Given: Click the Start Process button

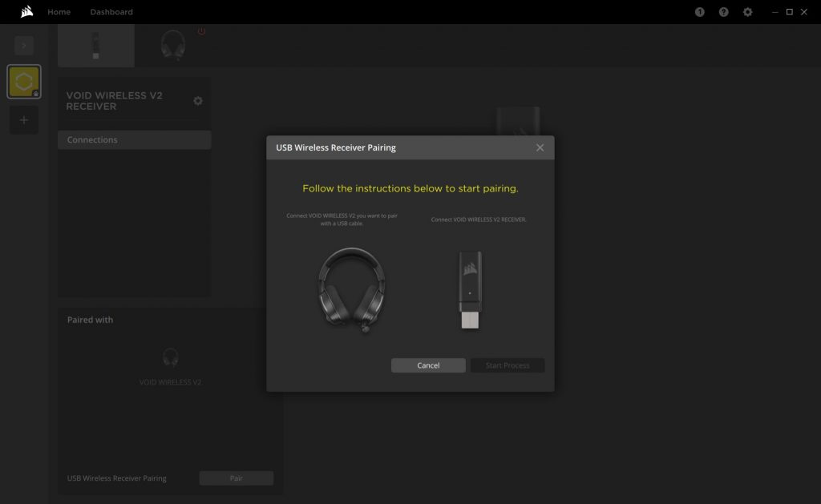Looking at the screenshot, I should pos(508,365).
